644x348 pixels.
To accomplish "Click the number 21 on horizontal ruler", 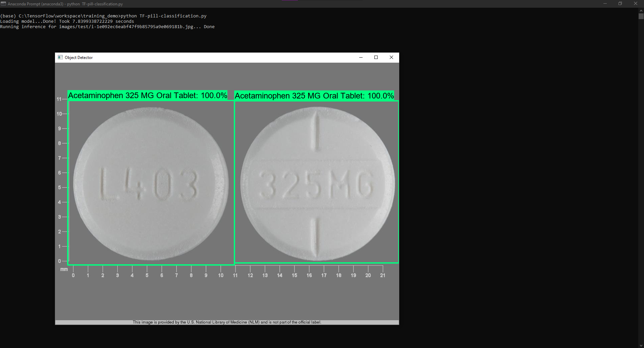I will tap(383, 275).
